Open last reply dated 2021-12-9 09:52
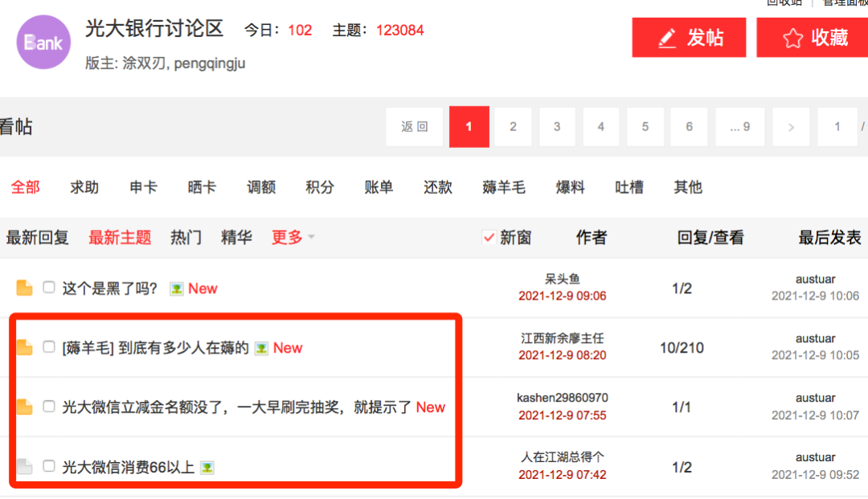Screen dimensions: 868x499 click(816, 475)
